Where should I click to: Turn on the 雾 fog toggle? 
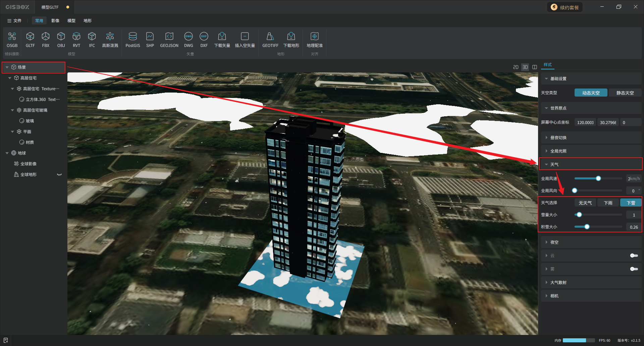coord(634,269)
